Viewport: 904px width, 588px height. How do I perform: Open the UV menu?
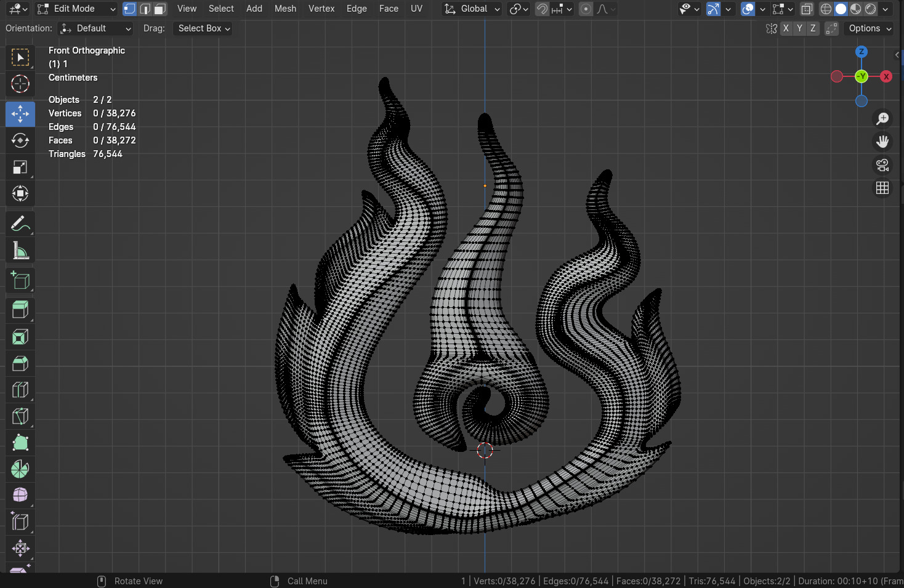pyautogui.click(x=417, y=9)
